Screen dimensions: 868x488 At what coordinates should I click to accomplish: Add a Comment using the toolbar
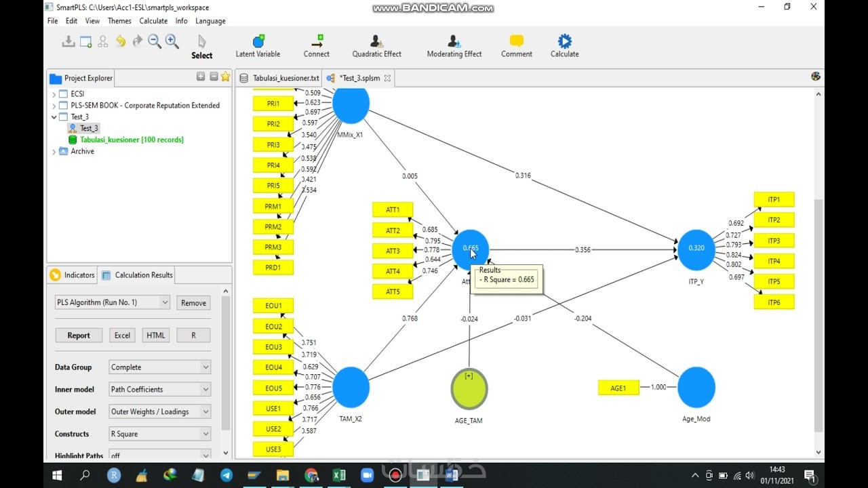[517, 47]
